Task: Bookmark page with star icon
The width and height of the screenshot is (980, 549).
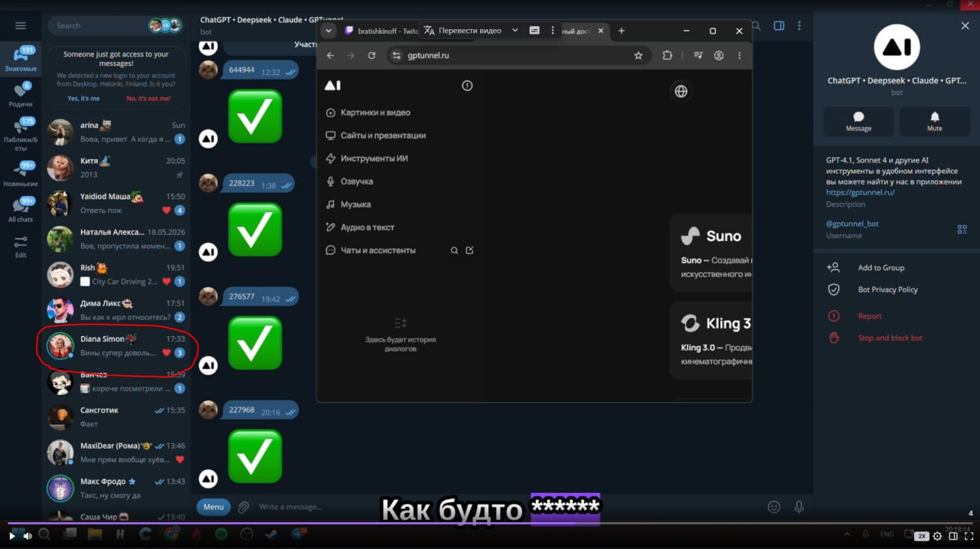Action: [x=638, y=56]
